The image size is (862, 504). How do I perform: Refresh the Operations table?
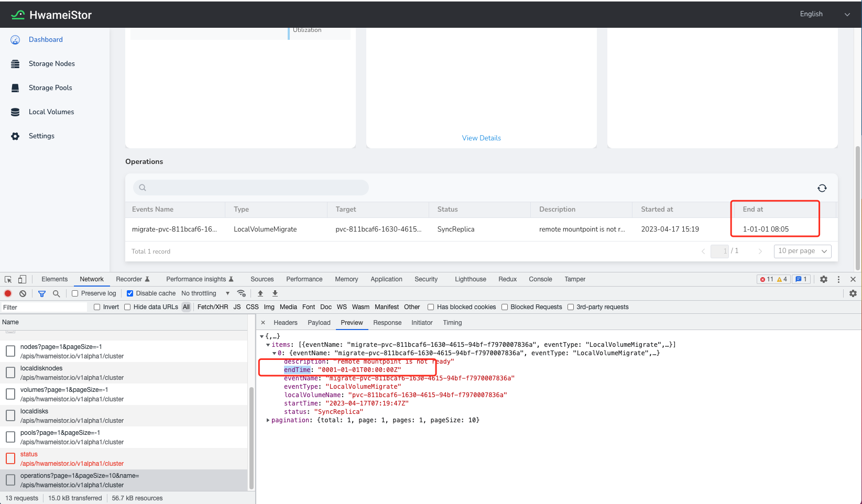[x=822, y=188]
